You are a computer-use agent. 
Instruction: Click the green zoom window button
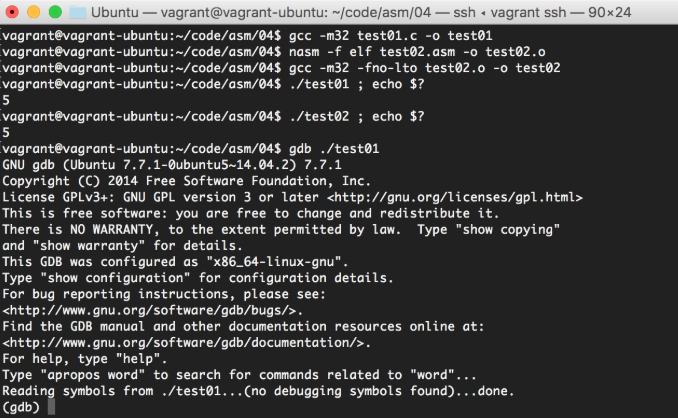point(55,12)
